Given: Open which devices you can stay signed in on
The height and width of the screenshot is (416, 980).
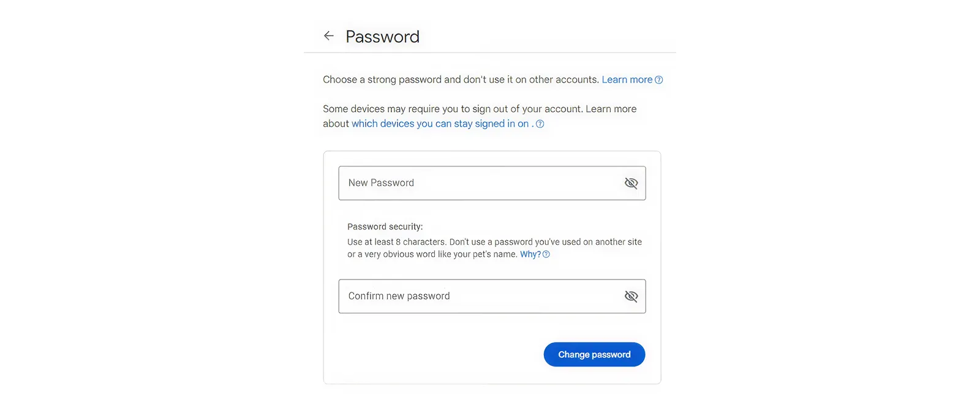Looking at the screenshot, I should pyautogui.click(x=440, y=124).
